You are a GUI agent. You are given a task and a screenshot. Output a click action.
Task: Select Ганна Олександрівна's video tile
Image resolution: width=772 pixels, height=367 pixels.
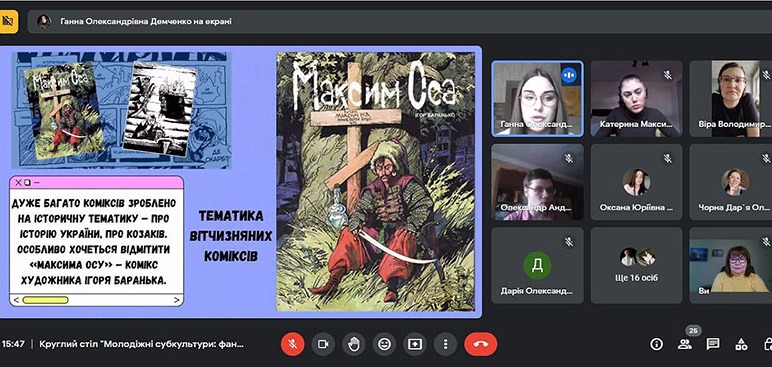(x=537, y=99)
